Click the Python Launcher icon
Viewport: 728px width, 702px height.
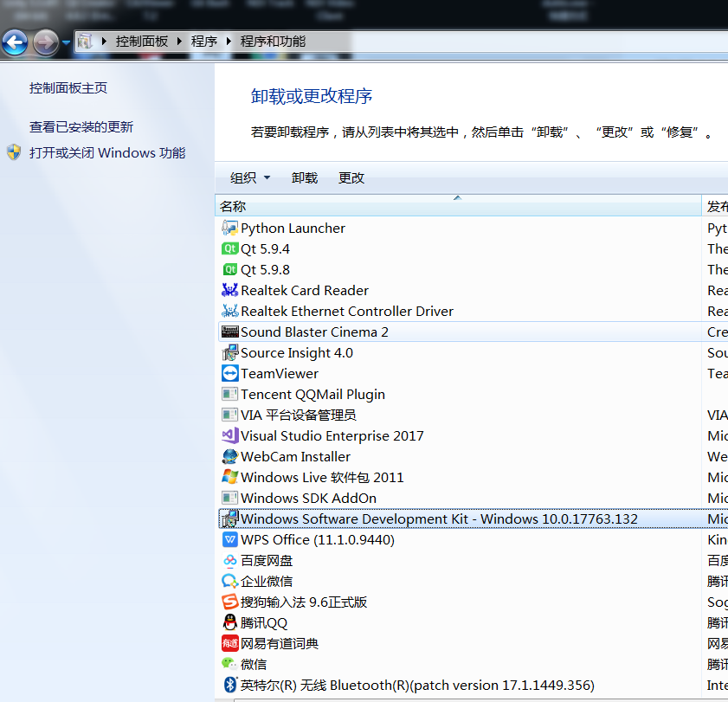click(x=229, y=228)
